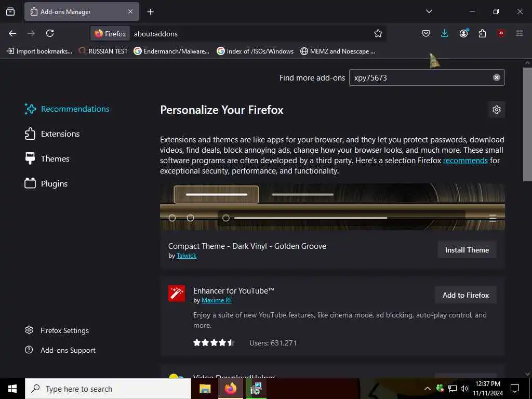Image resolution: width=532 pixels, height=399 pixels.
Task: Click the Dark Vinyl theme preview image
Action: pos(332,207)
